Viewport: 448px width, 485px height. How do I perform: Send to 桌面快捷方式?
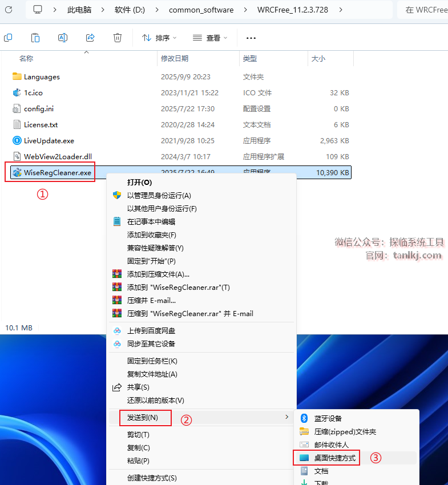tap(356, 458)
